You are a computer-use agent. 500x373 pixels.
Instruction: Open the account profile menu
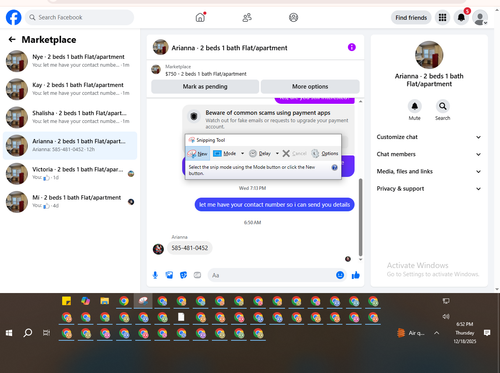480,18
